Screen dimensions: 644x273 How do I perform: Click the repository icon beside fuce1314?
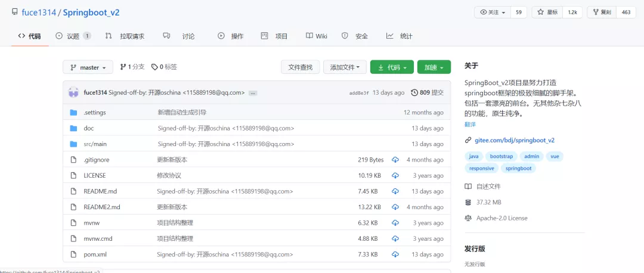(x=15, y=12)
